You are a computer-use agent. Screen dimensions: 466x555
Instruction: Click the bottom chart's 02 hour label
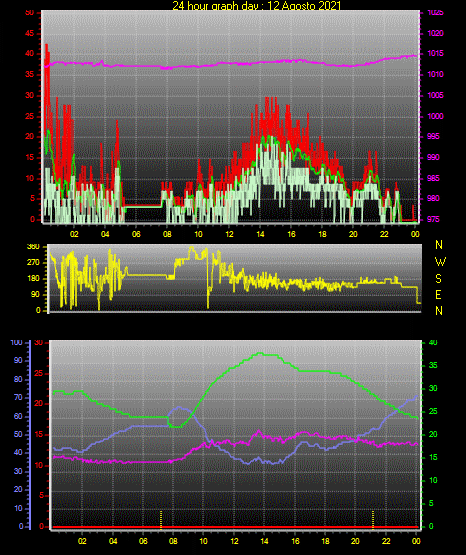(82, 541)
